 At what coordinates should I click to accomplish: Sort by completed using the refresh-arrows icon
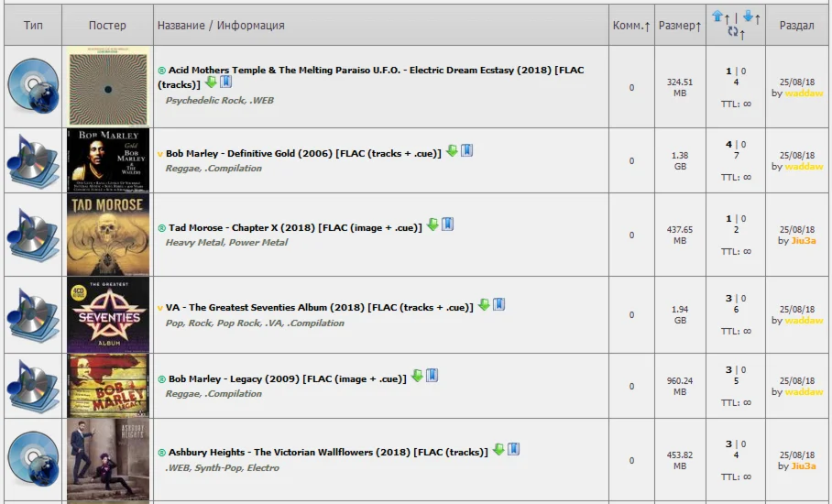(x=733, y=33)
